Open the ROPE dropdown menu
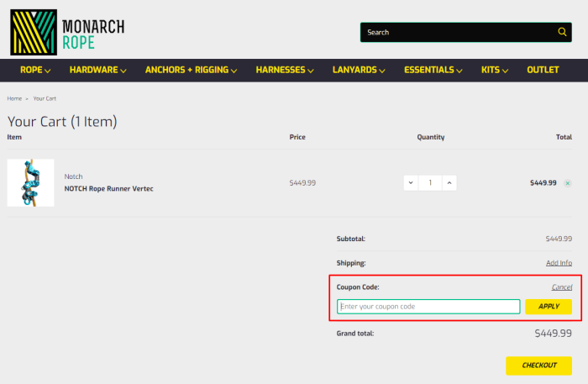Viewport: 588px width, 384px height. tap(35, 70)
